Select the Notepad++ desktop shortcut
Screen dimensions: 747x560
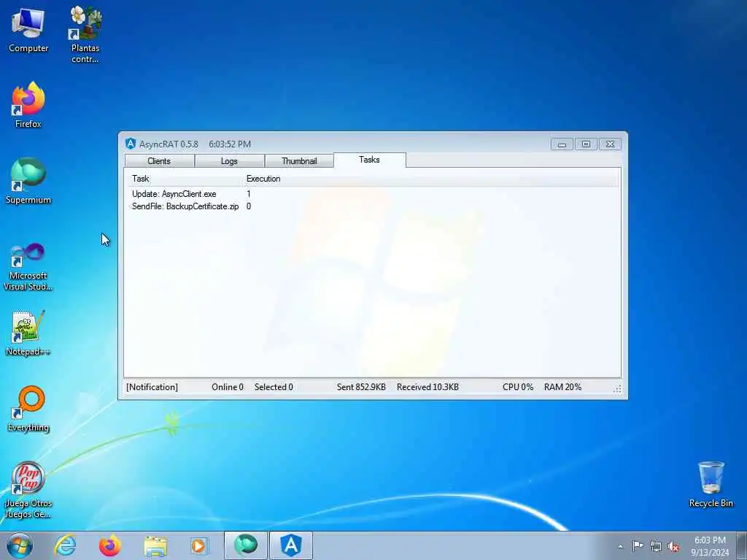[28, 332]
